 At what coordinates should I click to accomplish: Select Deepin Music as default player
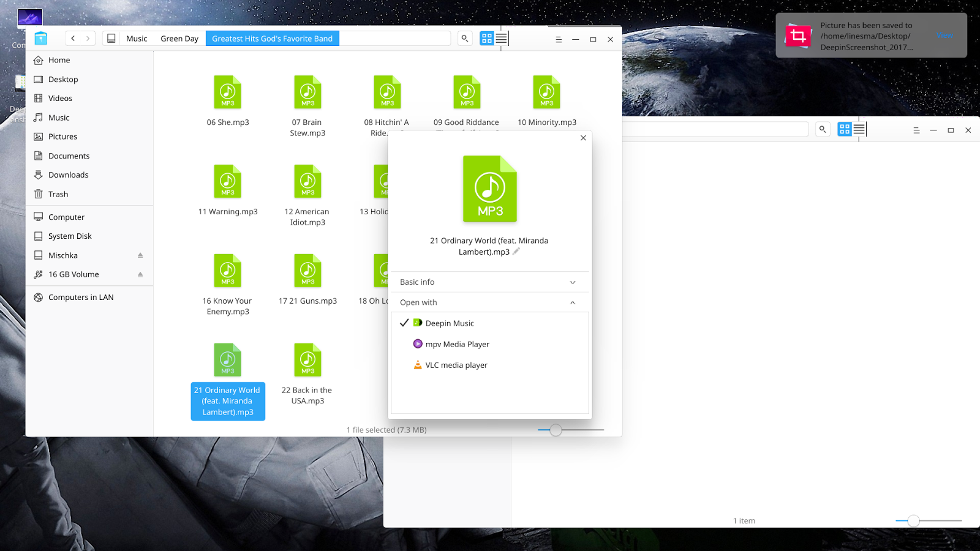click(448, 323)
